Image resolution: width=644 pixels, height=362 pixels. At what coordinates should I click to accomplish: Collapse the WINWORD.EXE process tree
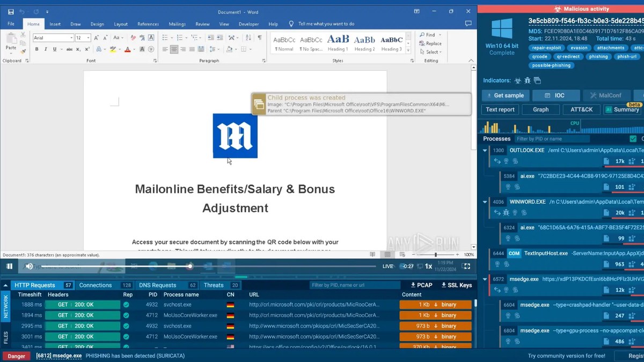pyautogui.click(x=485, y=202)
